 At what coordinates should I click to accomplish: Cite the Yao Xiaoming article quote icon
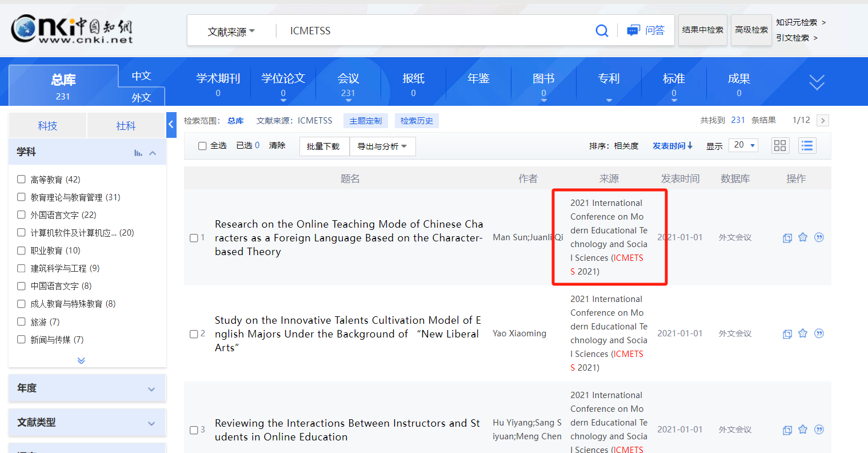tap(819, 333)
